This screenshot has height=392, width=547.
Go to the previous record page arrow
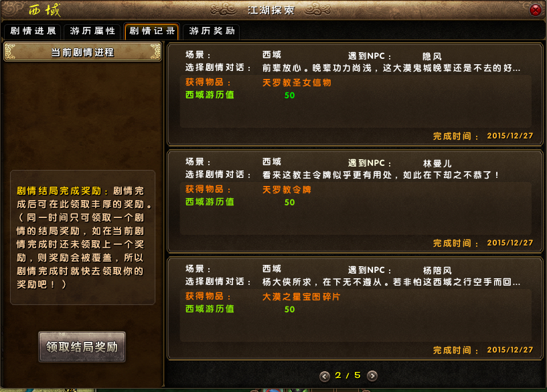325,376
